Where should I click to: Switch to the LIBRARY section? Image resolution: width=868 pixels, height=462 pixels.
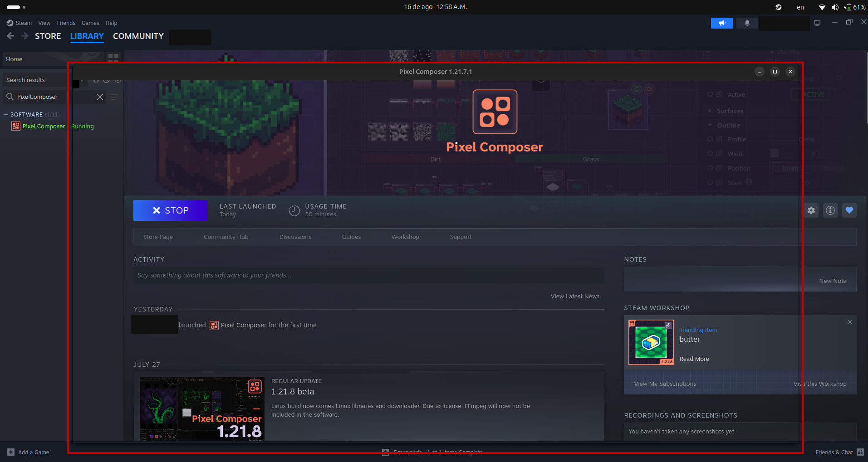pos(87,36)
